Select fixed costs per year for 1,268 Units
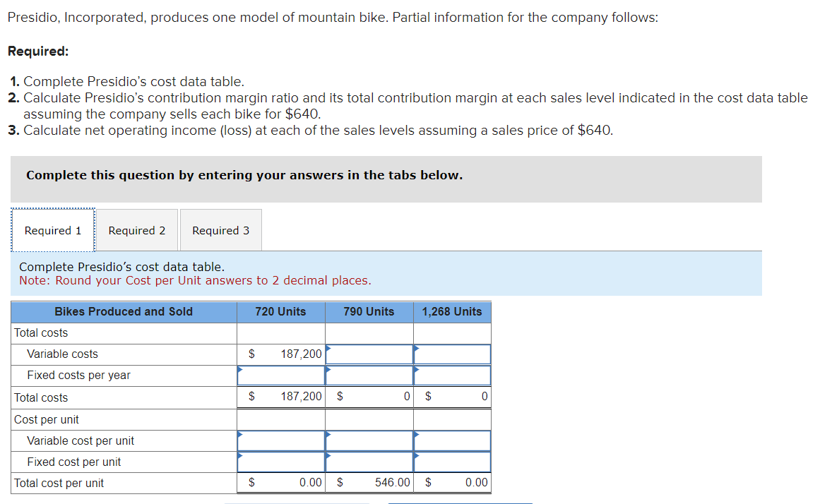Viewport: 832px width, 504px height. 452,376
